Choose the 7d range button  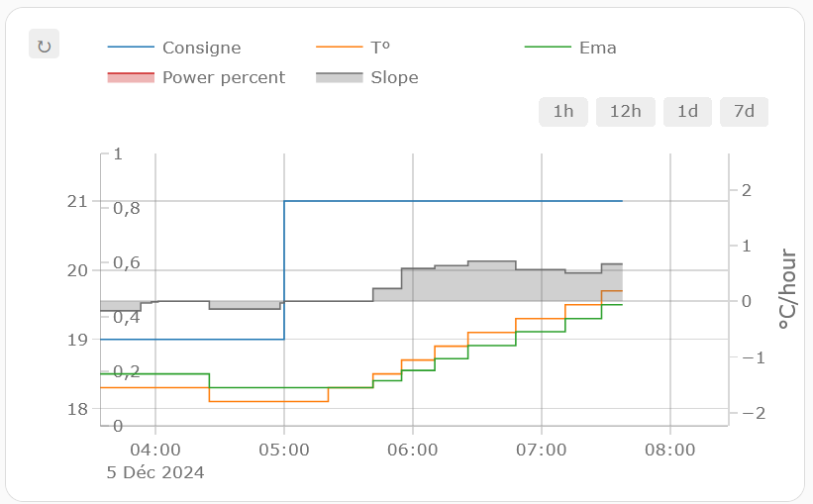coord(744,112)
